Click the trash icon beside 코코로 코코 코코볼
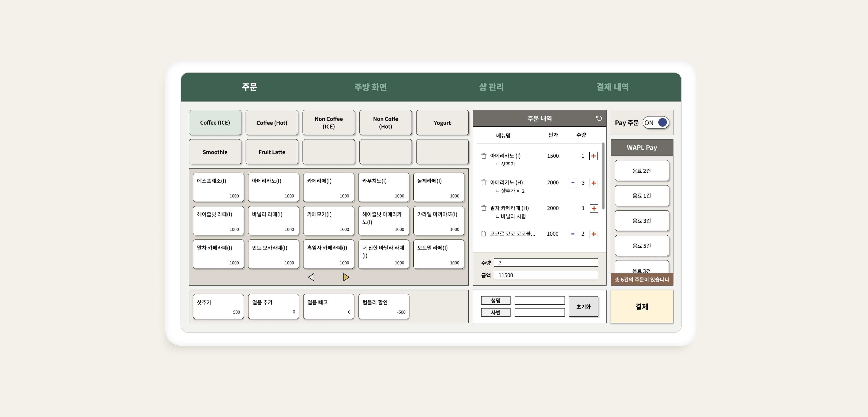Screen dimensions: 868x417 483,234
